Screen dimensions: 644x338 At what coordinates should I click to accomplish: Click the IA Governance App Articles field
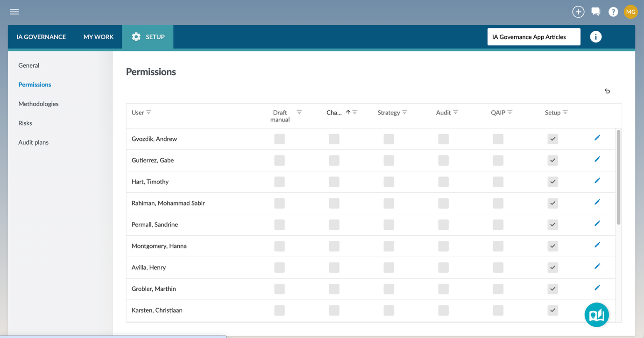(x=533, y=37)
